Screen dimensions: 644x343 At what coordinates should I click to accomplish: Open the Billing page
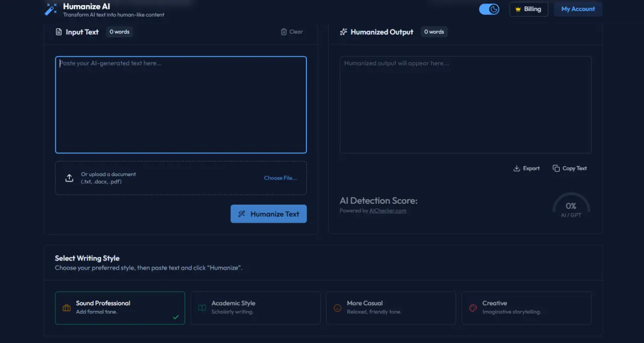[528, 9]
